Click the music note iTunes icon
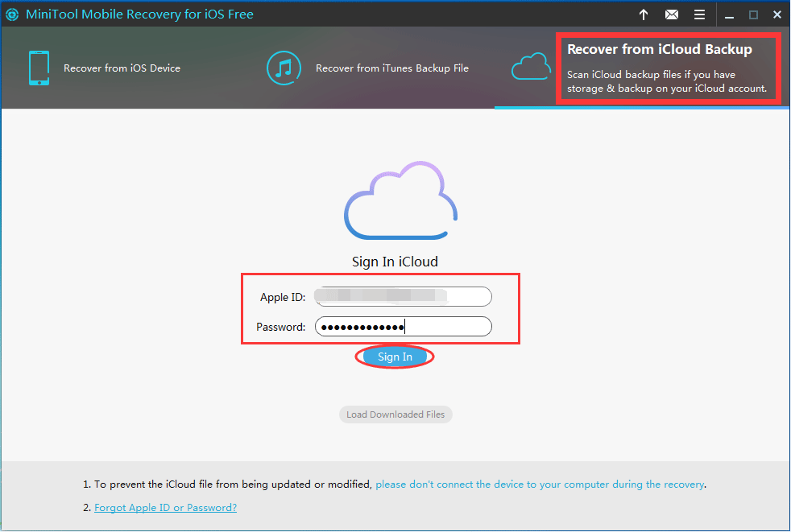This screenshot has width=791, height=532. pos(284,68)
